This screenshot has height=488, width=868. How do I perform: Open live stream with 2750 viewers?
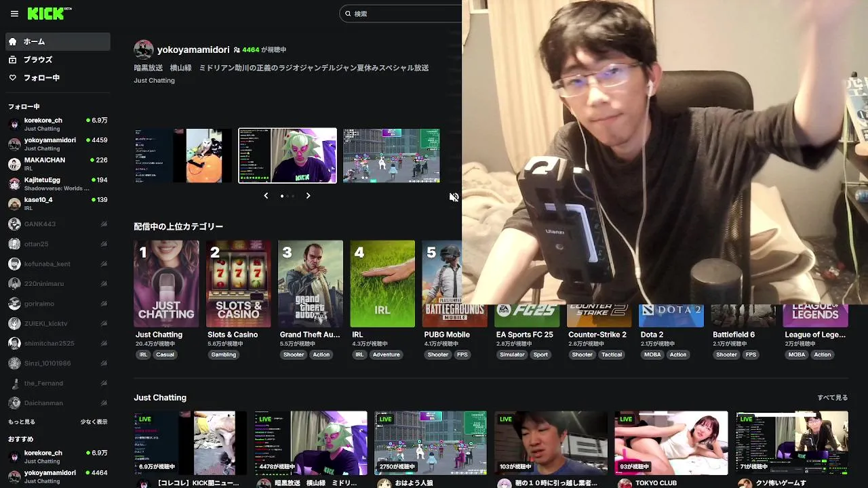[431, 443]
